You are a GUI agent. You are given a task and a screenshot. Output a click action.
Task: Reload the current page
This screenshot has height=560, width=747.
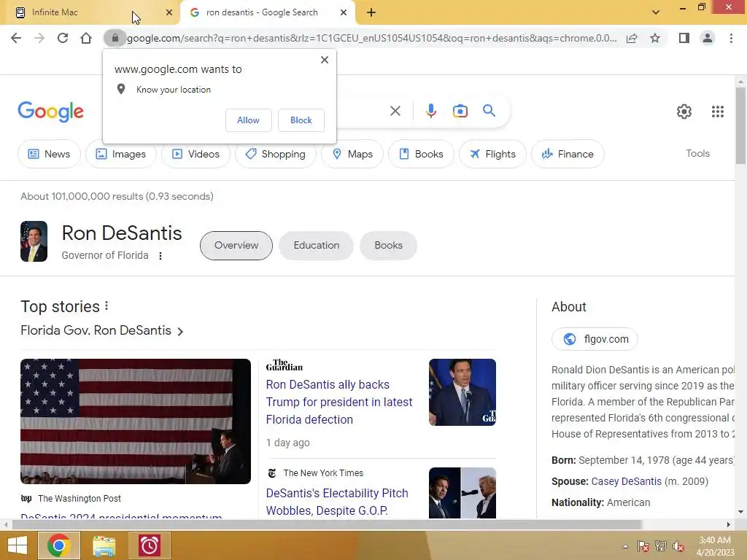63,38
